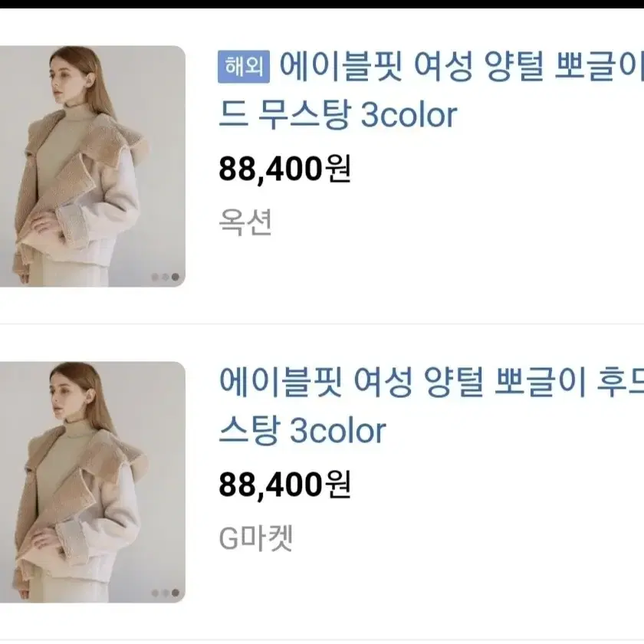The height and width of the screenshot is (644, 644).
Task: Open the G마켓 listing title starting with 에이블핏
Action: point(431,383)
